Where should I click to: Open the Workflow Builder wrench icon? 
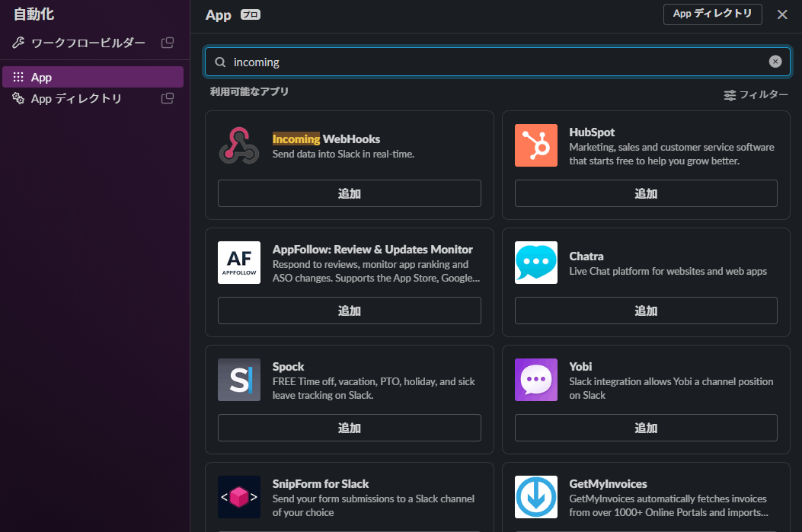pos(18,43)
